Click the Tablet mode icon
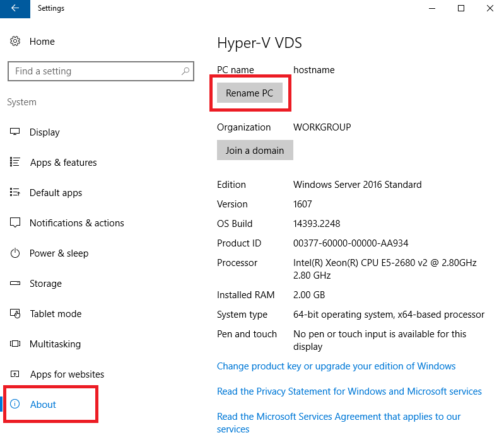The height and width of the screenshot is (440, 504). coord(15,313)
